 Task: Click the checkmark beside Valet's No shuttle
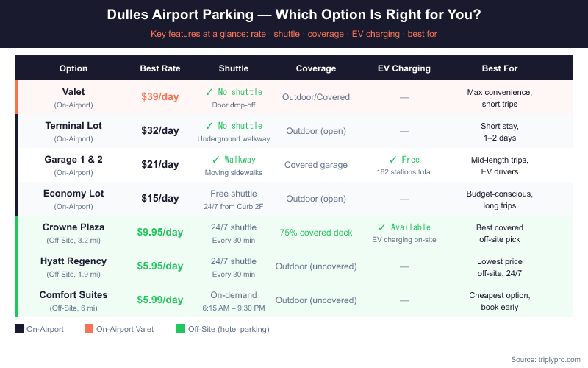209,92
